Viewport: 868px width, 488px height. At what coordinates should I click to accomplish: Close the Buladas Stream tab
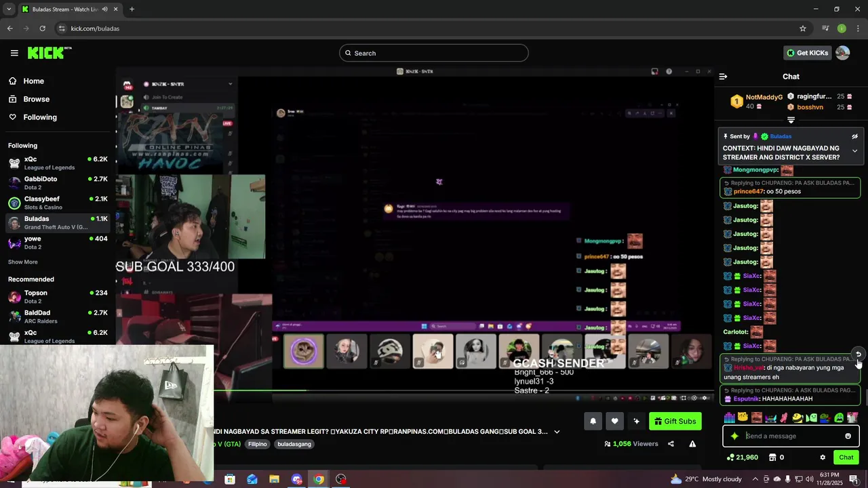115,9
